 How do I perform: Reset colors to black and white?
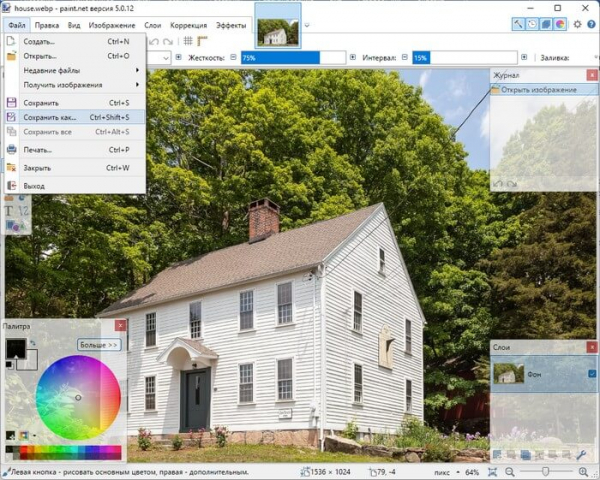pyautogui.click(x=9, y=365)
